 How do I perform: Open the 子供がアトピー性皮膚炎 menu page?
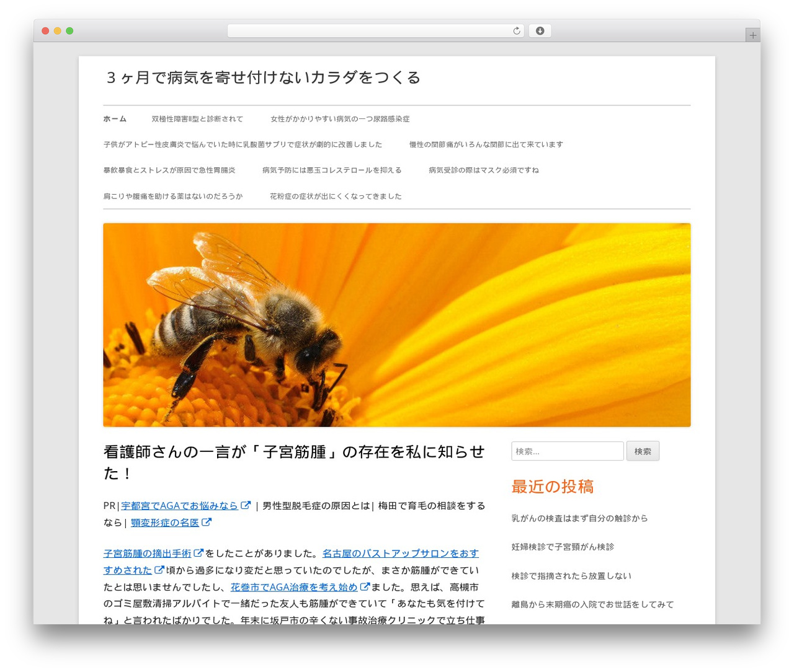click(243, 144)
